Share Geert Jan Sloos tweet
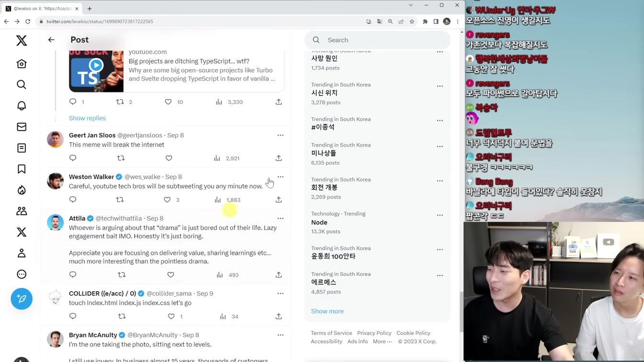The image size is (644, 362). click(278, 158)
